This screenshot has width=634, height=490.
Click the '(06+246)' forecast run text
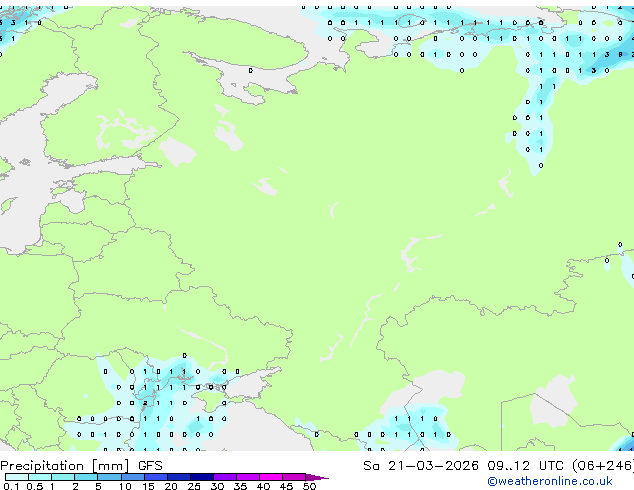603,466
